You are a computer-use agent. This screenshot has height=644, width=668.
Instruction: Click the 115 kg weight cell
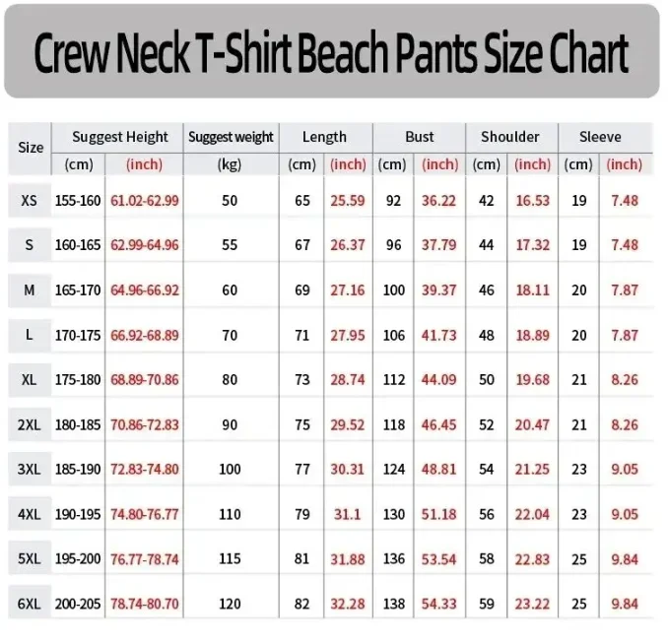click(x=230, y=558)
